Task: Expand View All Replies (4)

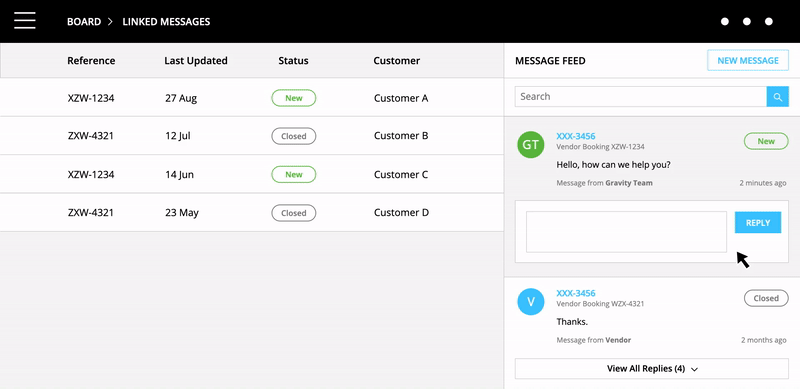Action: [652, 369]
